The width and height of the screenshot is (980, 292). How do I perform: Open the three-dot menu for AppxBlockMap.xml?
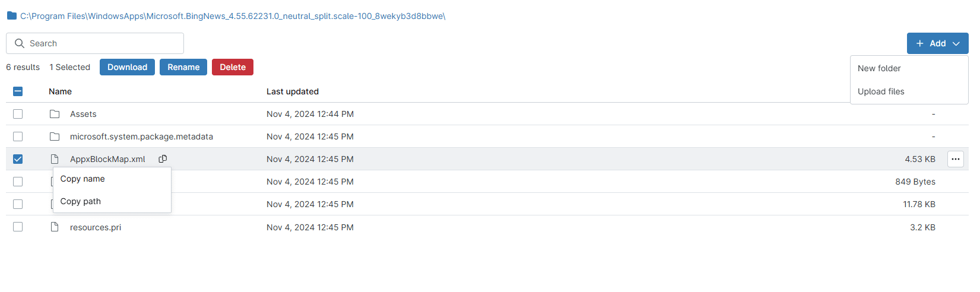955,159
